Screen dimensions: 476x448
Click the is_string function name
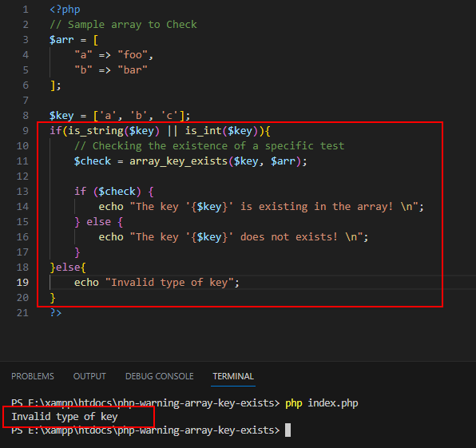coord(95,131)
